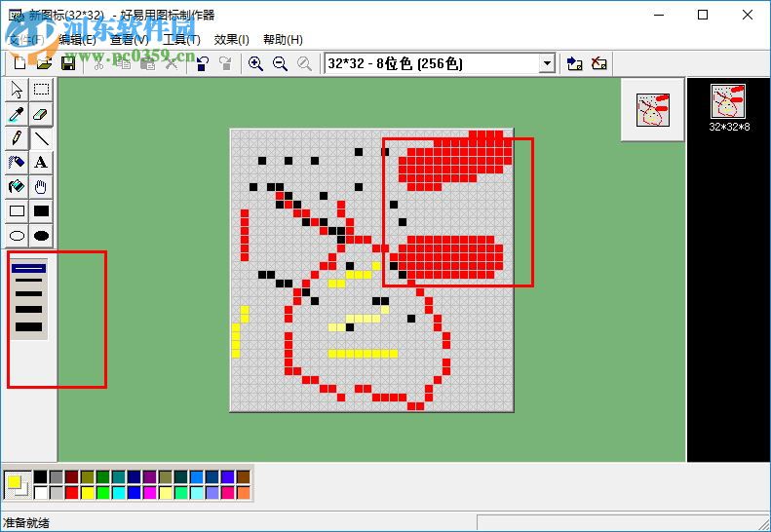Click the grayed-out scissors cut icon

pos(98,63)
